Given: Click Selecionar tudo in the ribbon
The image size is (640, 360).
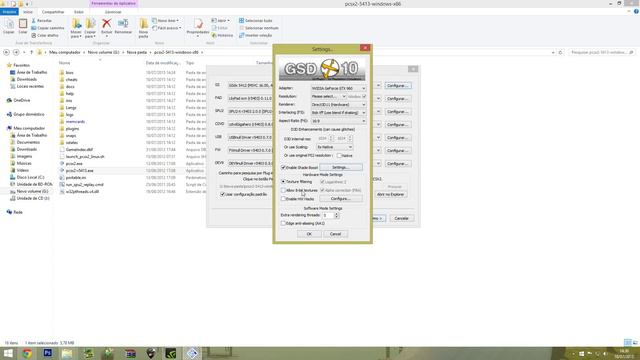Looking at the screenshot, I should (x=255, y=20).
